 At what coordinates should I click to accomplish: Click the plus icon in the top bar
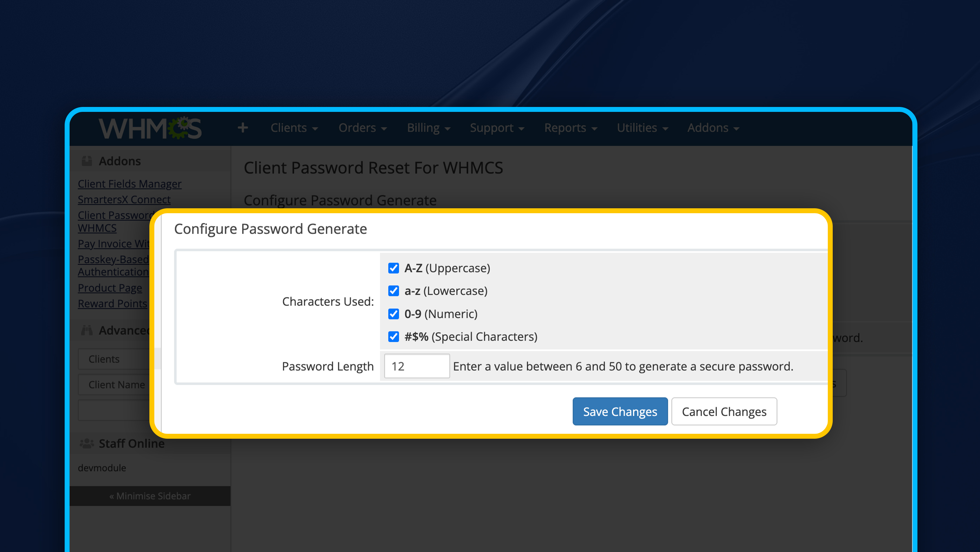tap(243, 128)
